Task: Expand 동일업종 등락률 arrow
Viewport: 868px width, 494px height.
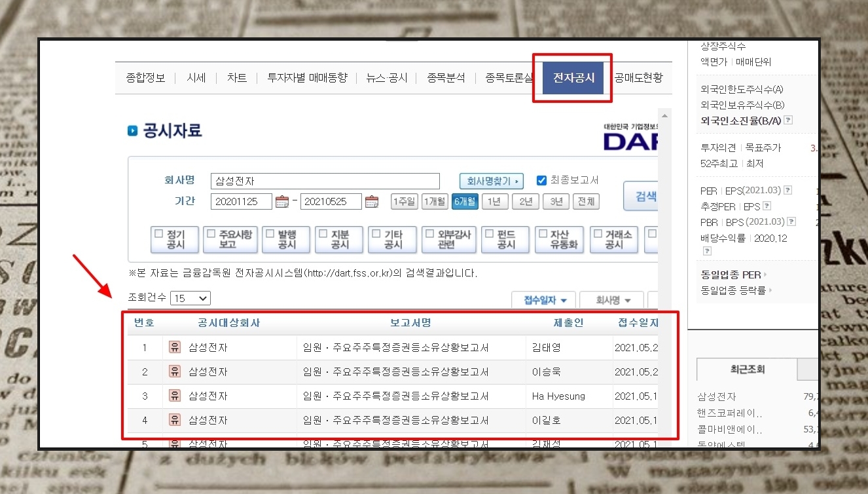Action: pos(770,290)
